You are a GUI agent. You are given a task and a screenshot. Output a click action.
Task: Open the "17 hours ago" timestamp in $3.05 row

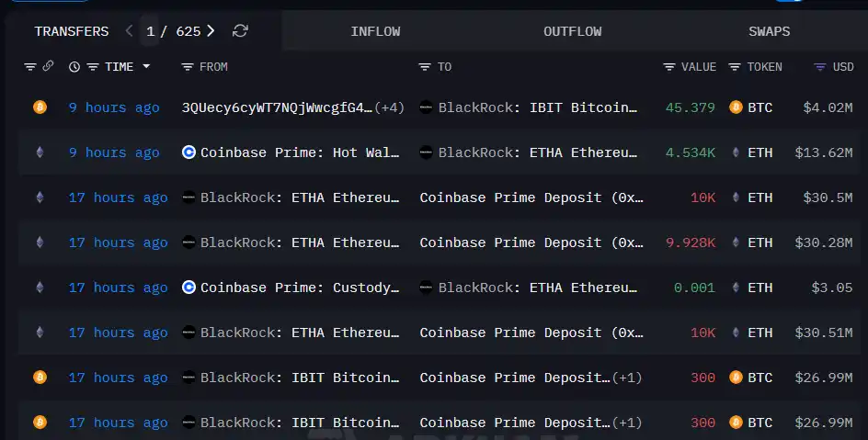click(118, 288)
